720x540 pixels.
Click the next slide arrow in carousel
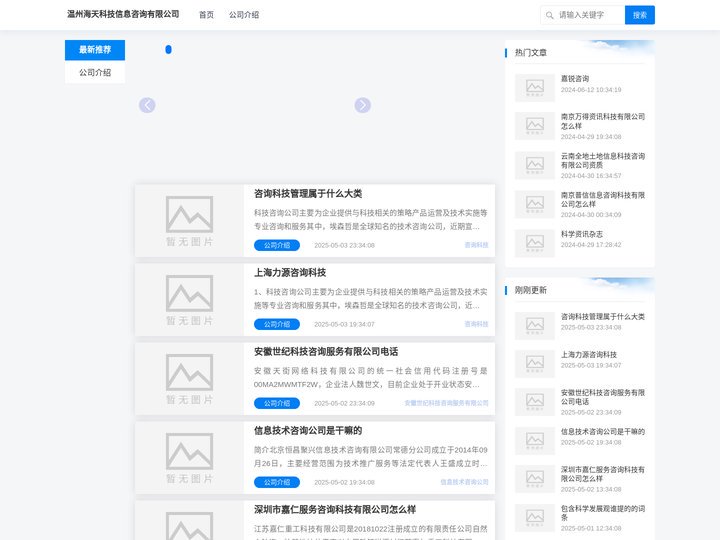point(362,105)
